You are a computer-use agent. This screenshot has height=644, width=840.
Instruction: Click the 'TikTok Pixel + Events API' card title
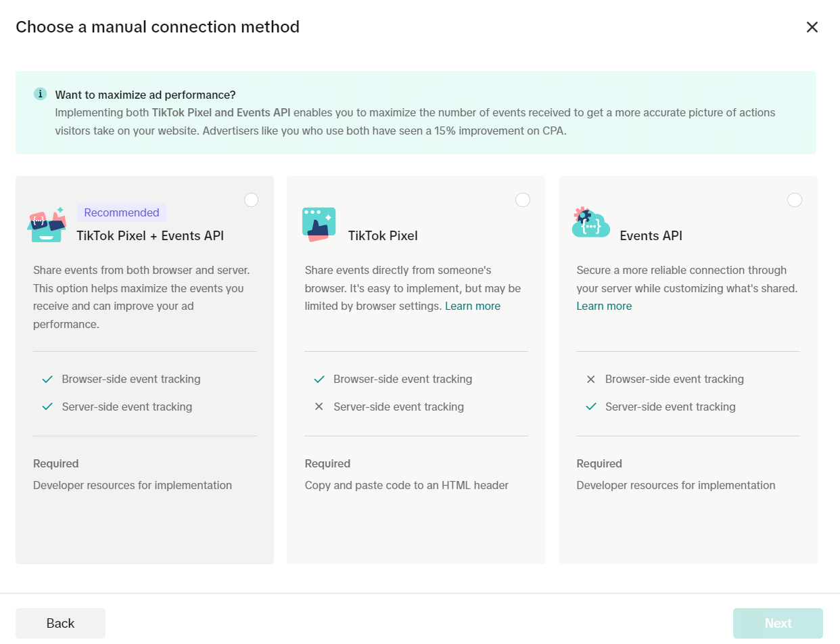(x=150, y=236)
